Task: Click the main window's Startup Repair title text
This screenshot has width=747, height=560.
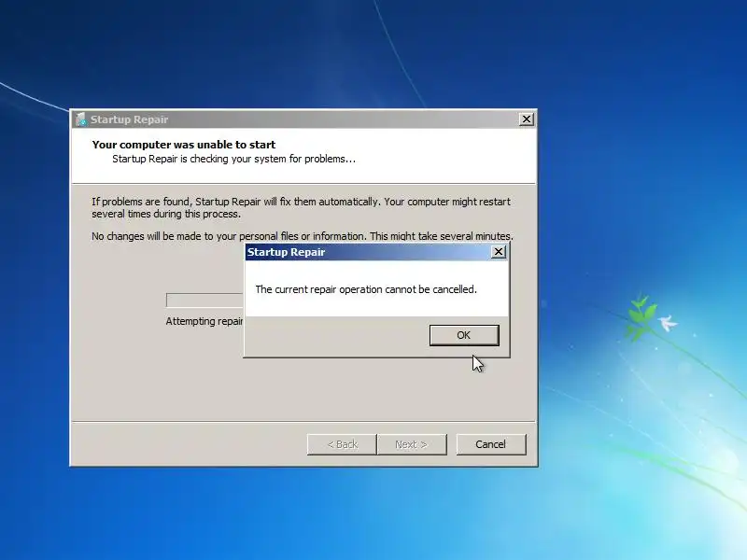Action: coord(130,119)
